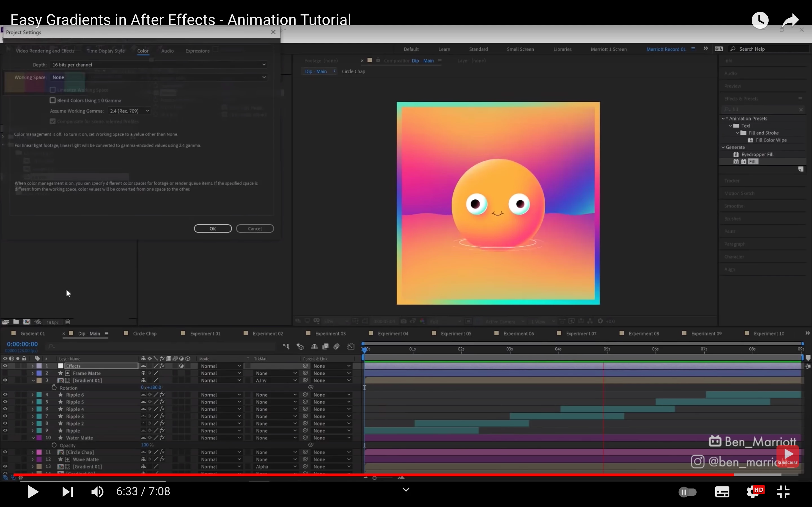Switch to Audio settings tab

click(167, 51)
